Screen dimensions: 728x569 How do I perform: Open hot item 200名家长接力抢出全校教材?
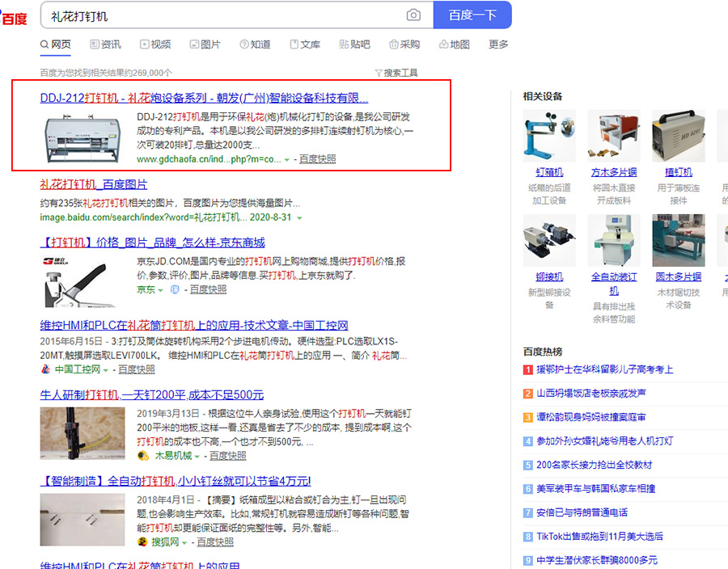pos(595,465)
